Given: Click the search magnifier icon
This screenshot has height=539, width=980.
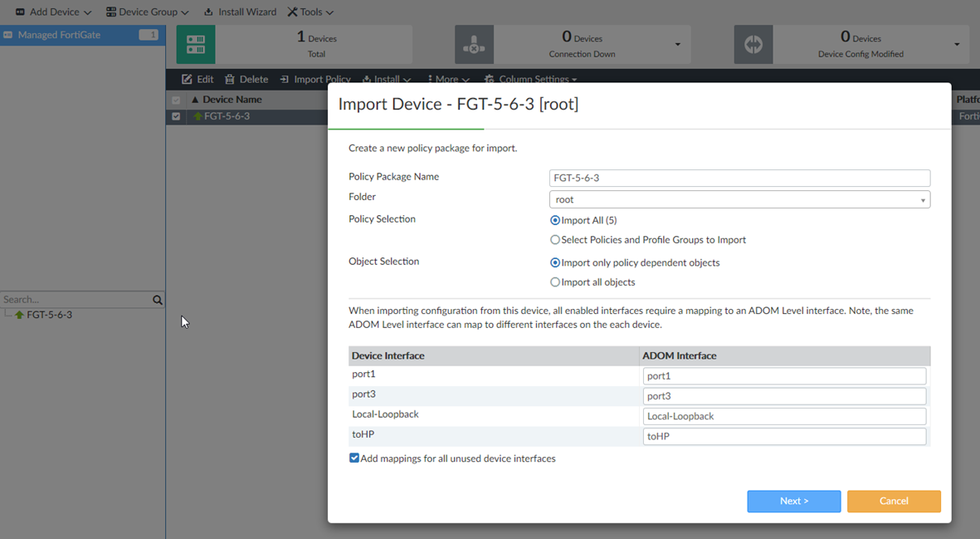Looking at the screenshot, I should (158, 300).
